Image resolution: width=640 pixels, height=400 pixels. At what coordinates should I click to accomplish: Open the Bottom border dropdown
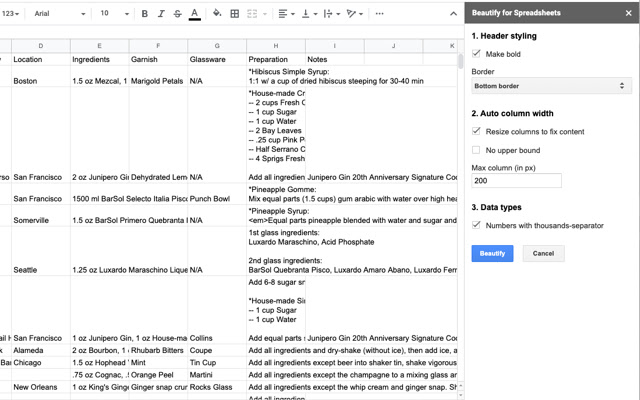tap(551, 86)
